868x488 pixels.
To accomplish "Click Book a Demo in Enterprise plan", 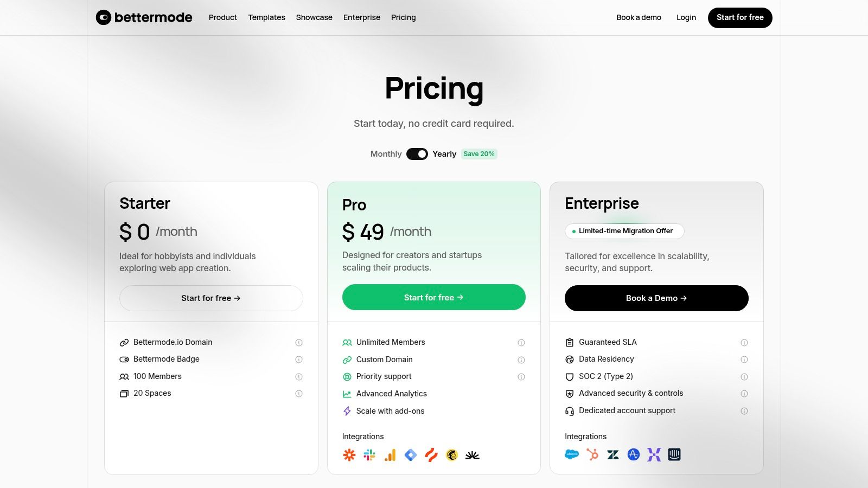I will coord(656,298).
